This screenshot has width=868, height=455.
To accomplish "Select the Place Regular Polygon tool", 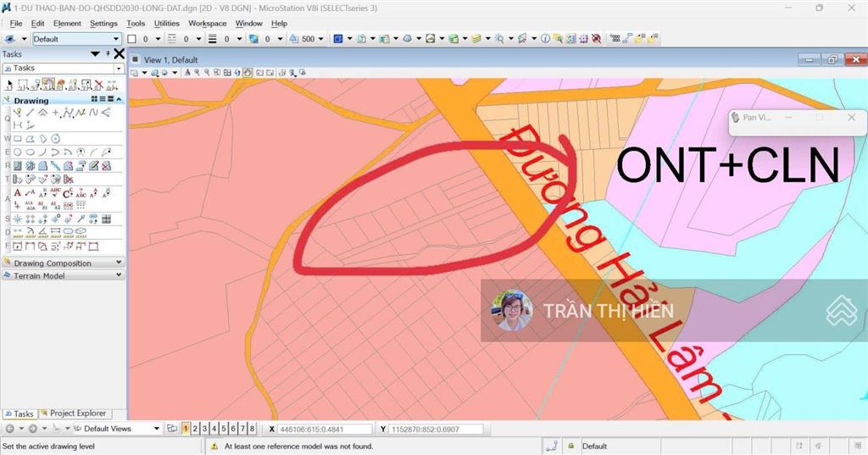I will [x=55, y=139].
